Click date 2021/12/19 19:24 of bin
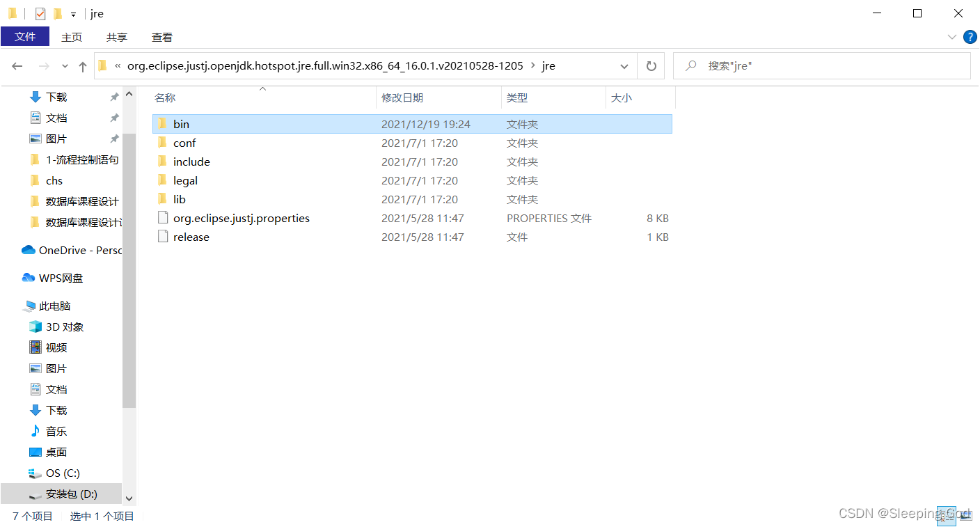This screenshot has height=527, width=980. click(x=426, y=124)
